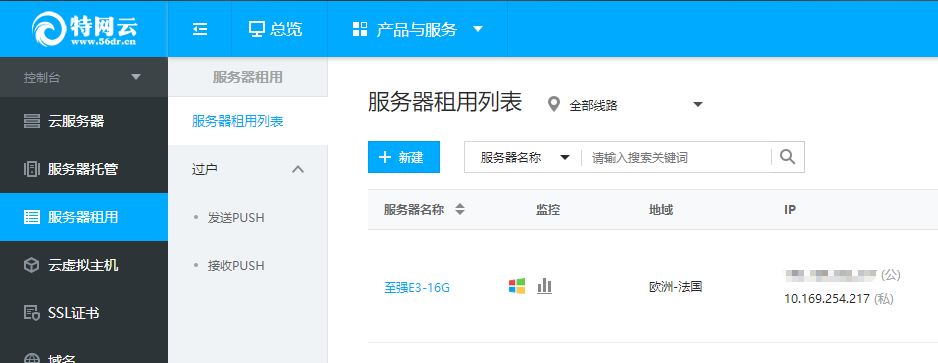Click the 新建 button
The width and height of the screenshot is (938, 363).
pos(404,157)
